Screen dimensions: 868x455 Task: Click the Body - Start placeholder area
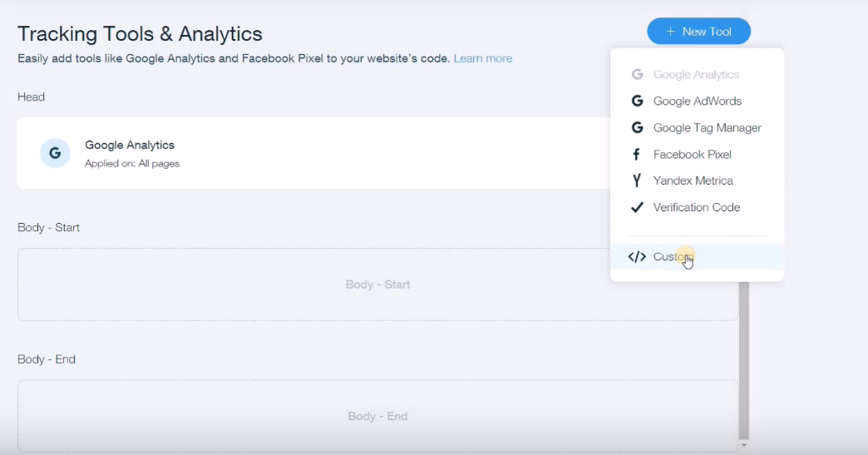(x=377, y=284)
